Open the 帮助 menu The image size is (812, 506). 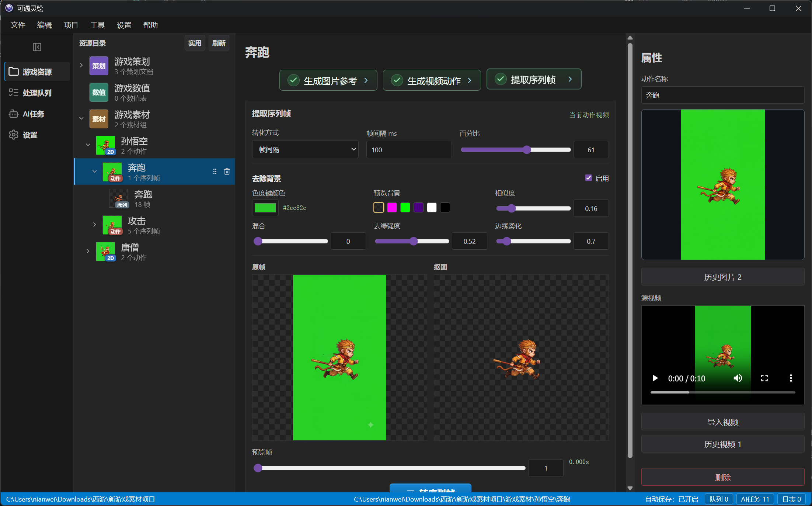click(x=150, y=25)
